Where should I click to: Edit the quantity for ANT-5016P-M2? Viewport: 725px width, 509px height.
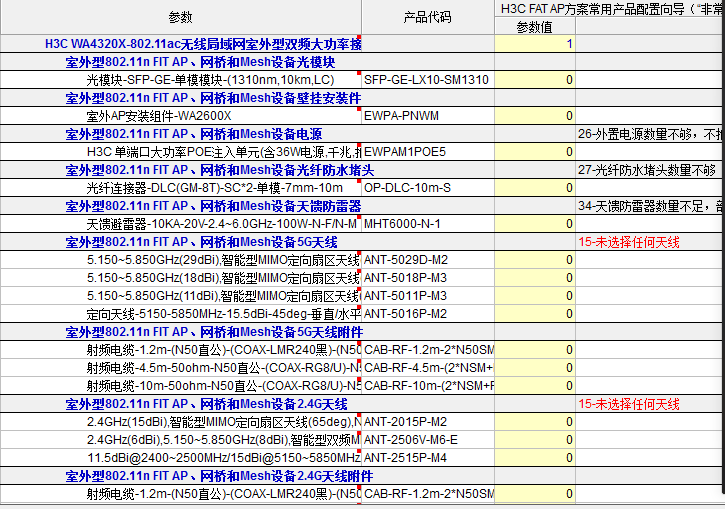[x=535, y=314]
